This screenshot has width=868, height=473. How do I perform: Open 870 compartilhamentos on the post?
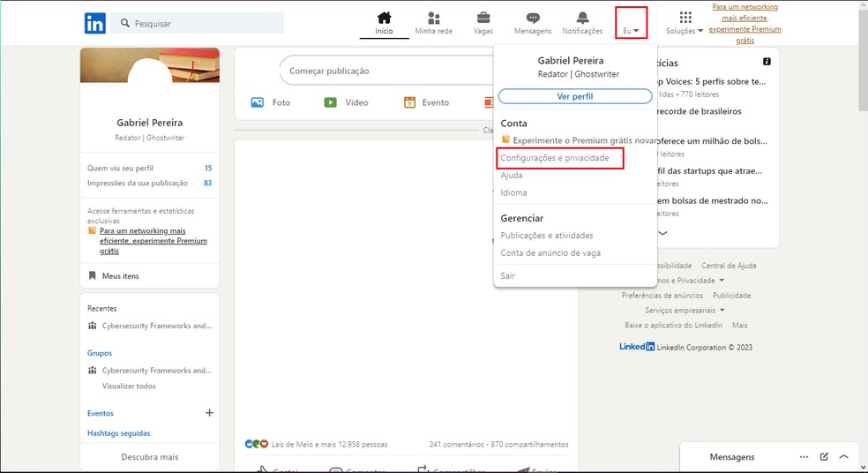(x=529, y=444)
